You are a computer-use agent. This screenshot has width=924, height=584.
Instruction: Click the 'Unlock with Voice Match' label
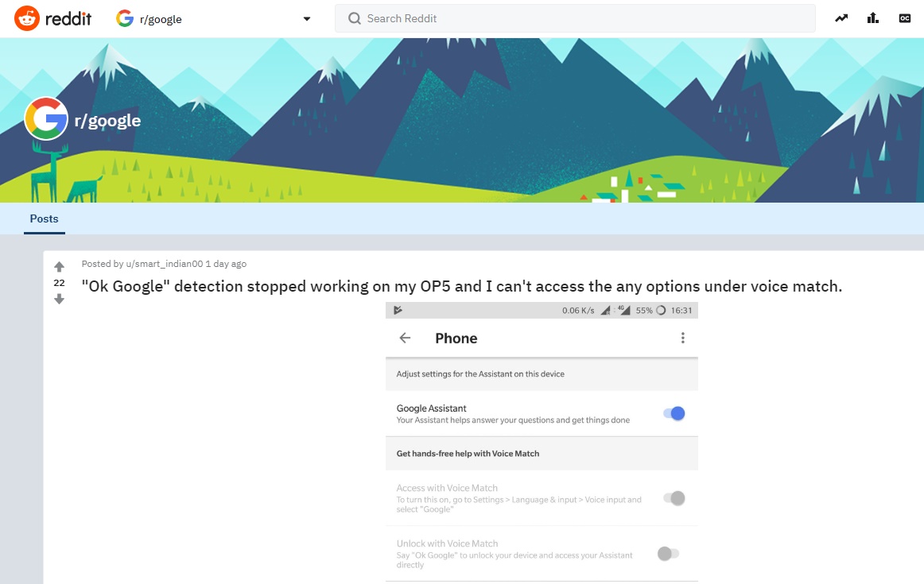(x=447, y=543)
